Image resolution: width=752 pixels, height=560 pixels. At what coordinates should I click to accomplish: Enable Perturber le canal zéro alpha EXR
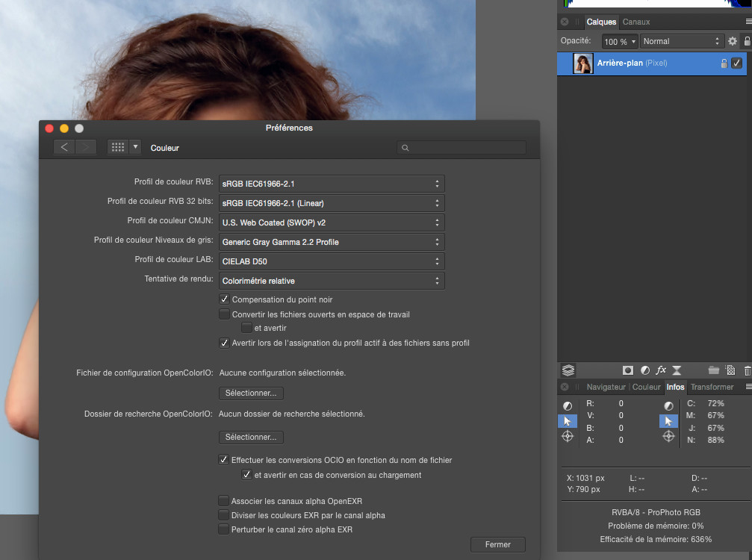coord(223,529)
